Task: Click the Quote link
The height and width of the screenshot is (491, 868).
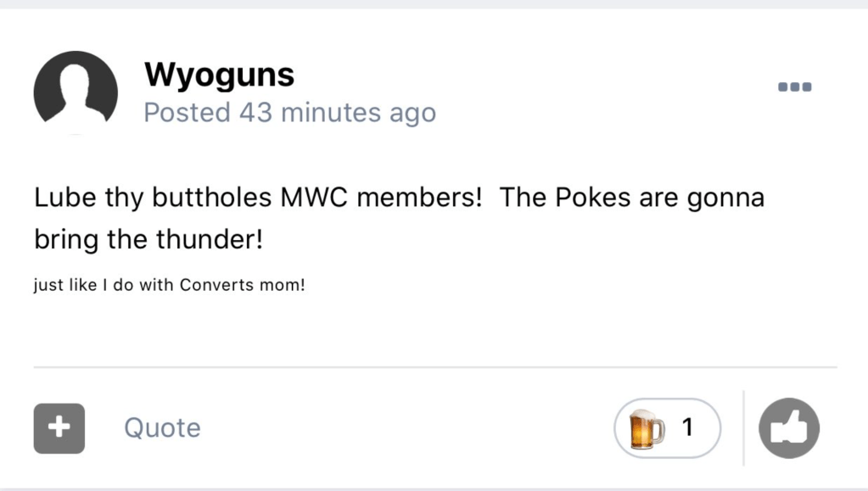Action: (162, 428)
